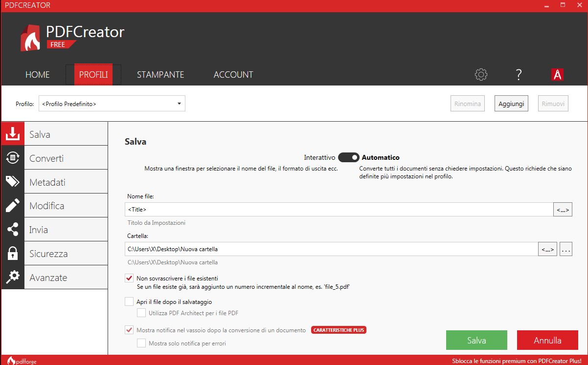Toggle Mostra notifica nel vassoio checkbox

[129, 330]
